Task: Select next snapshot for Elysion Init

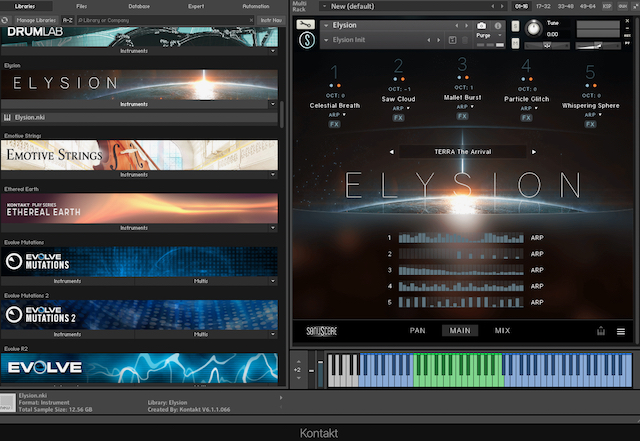Action: click(439, 40)
